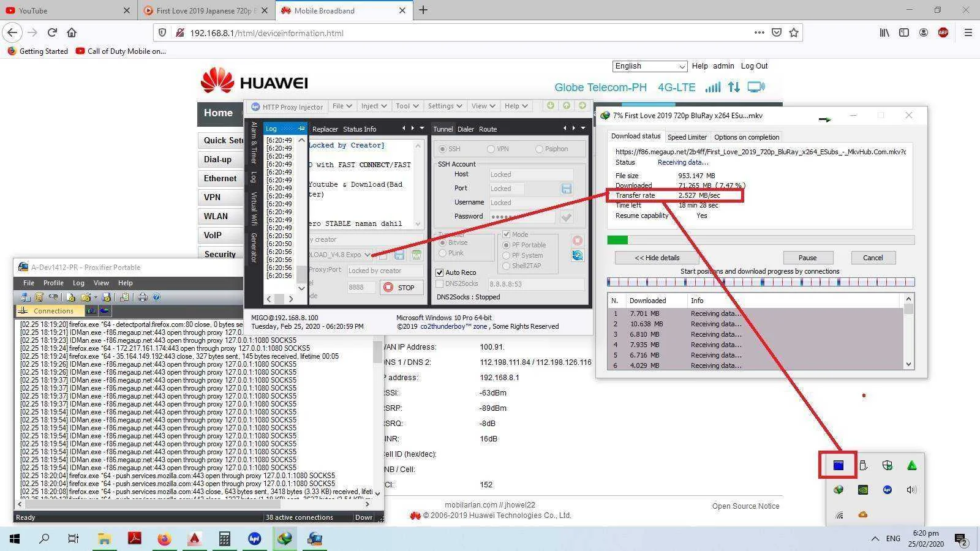Choose the Shell2TAP mode radio button

pos(506,266)
